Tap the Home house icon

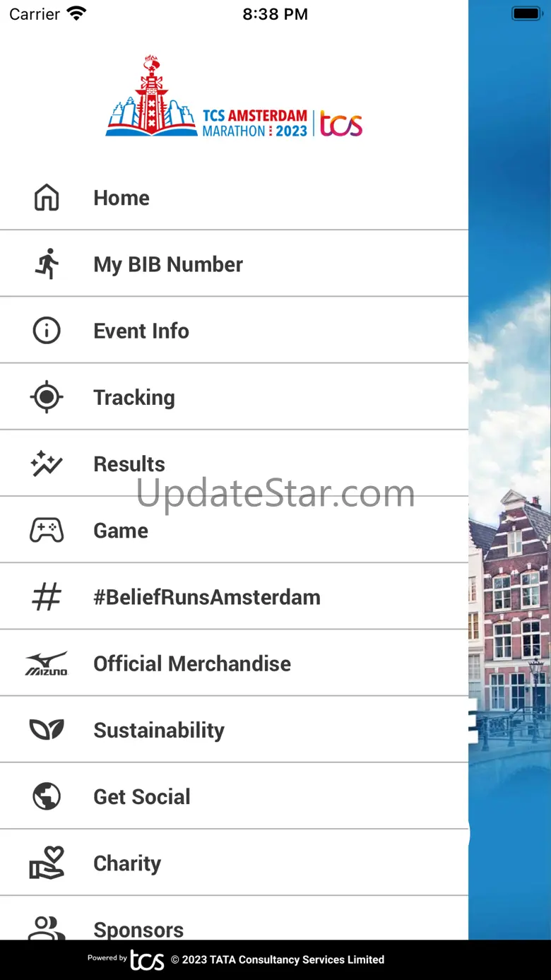[47, 198]
